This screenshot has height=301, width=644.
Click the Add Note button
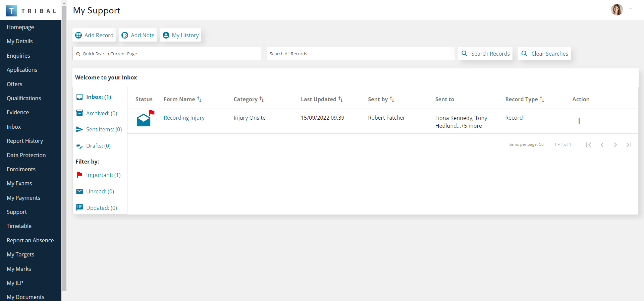click(x=138, y=35)
